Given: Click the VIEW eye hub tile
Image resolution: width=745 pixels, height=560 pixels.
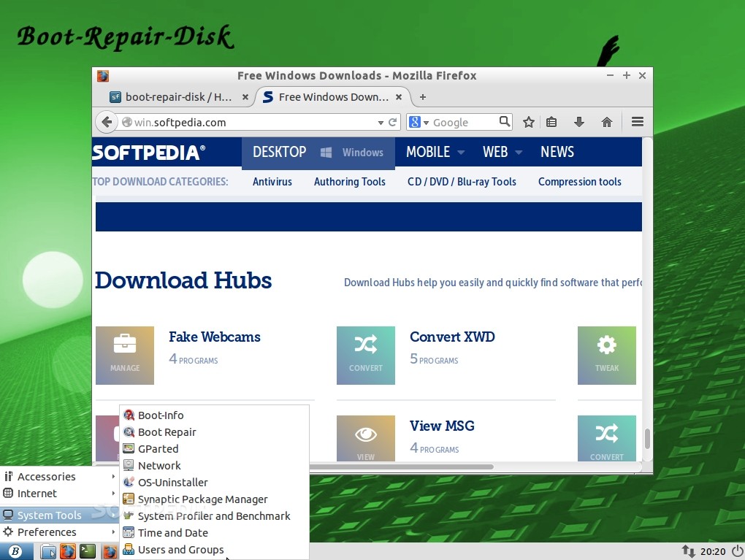Looking at the screenshot, I should [365, 438].
